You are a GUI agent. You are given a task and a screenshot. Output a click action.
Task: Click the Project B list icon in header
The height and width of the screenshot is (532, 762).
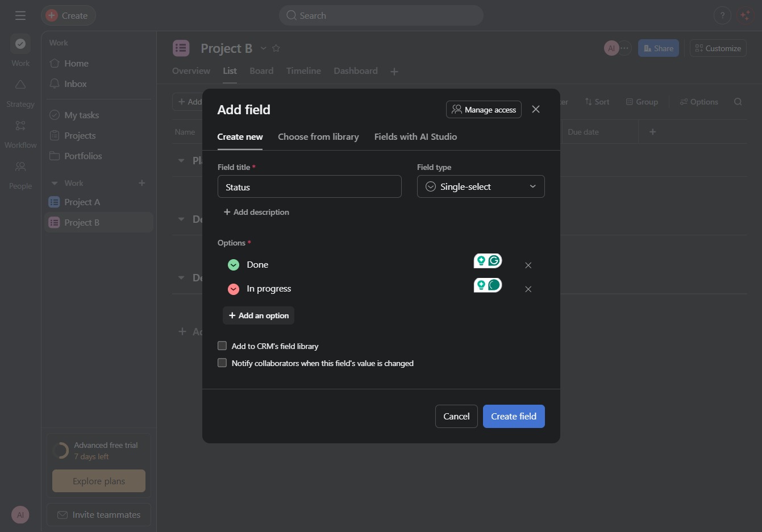coord(181,48)
